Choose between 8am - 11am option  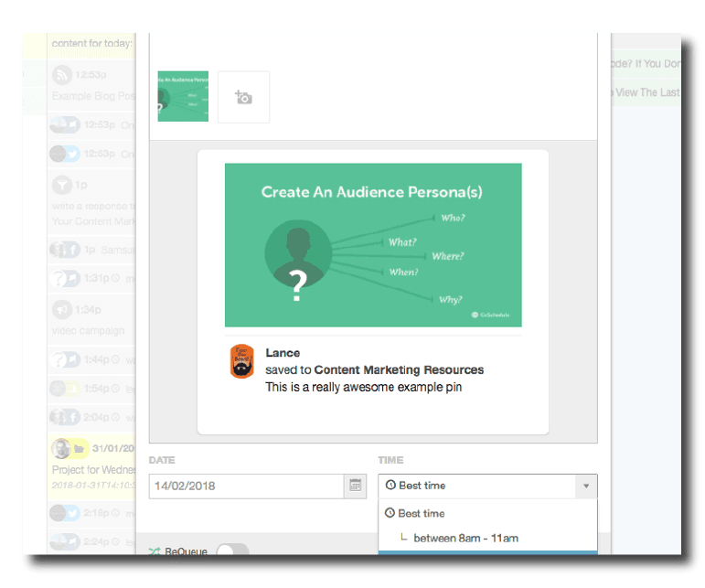tap(465, 538)
